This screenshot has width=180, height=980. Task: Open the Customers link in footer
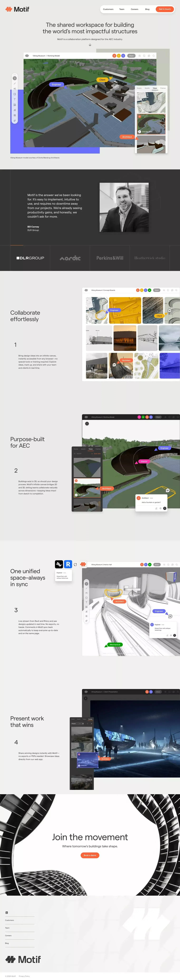[9, 920]
